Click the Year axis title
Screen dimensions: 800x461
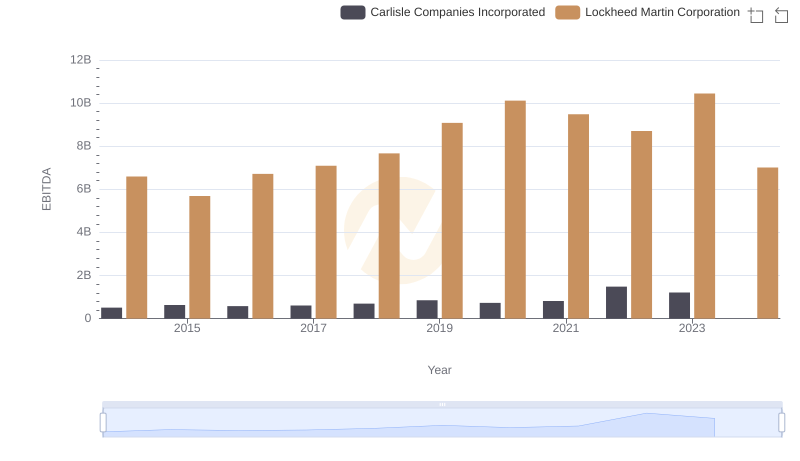439,370
